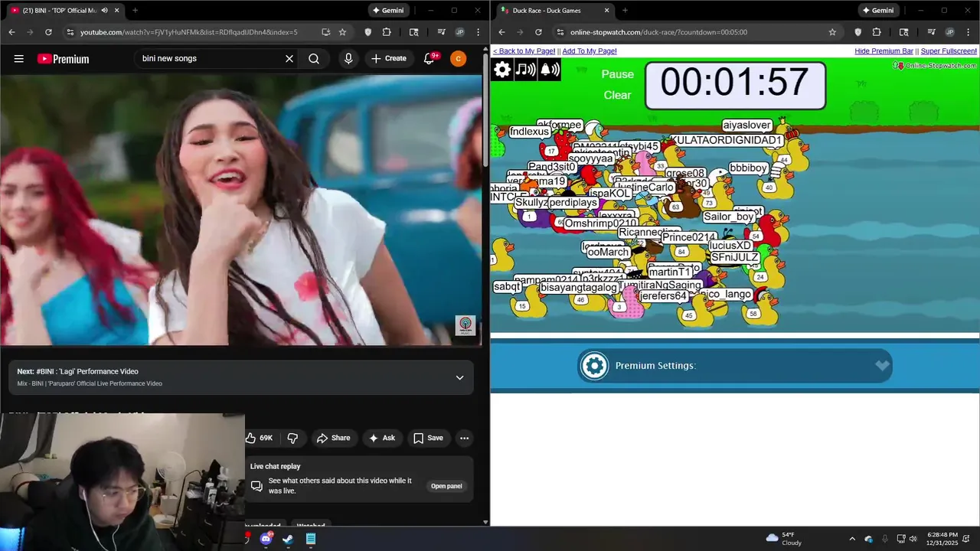Bookmark the Duck Race page with star
Image resolution: width=980 pixels, height=551 pixels.
pyautogui.click(x=832, y=32)
